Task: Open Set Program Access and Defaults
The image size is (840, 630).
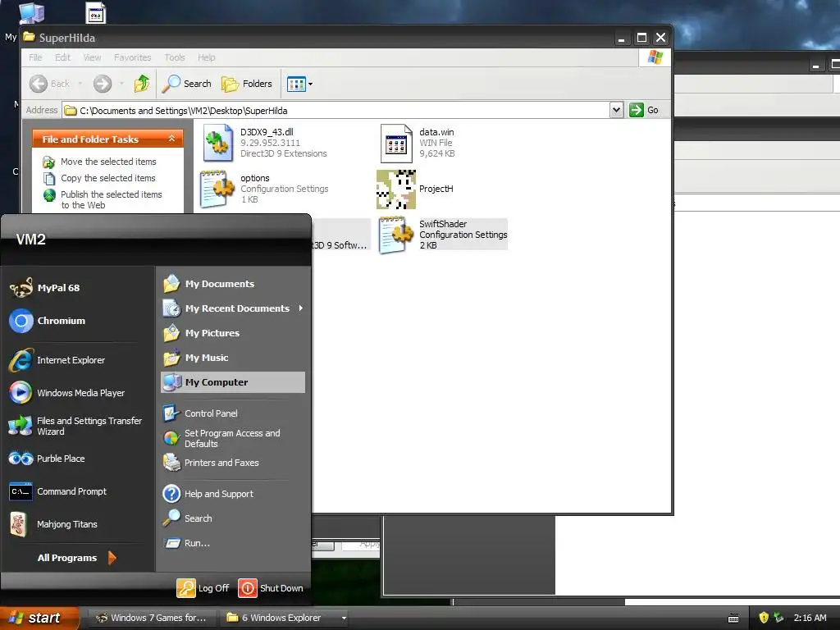Action: (232, 438)
